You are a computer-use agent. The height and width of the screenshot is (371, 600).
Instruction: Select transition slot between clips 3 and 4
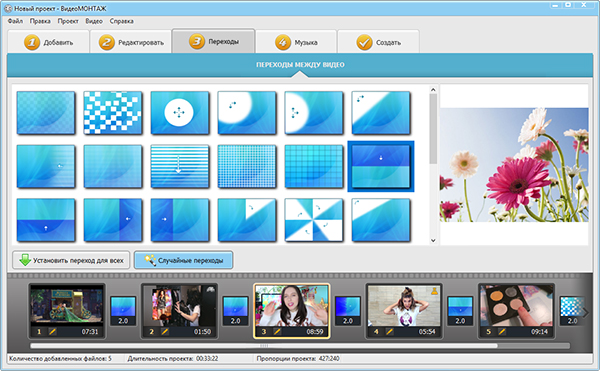coord(347,311)
